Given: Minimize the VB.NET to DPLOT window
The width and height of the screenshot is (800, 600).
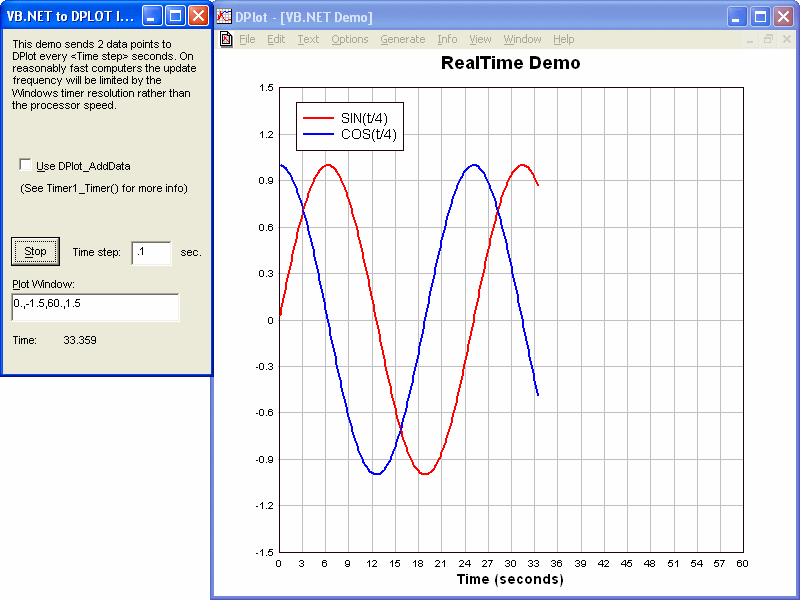Looking at the screenshot, I should [x=151, y=15].
